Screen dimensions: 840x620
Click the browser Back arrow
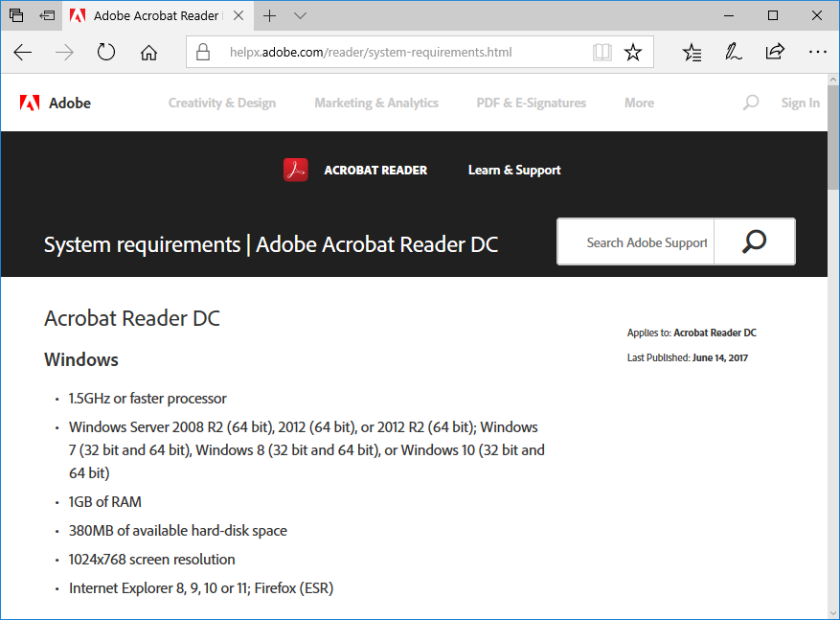pos(22,52)
